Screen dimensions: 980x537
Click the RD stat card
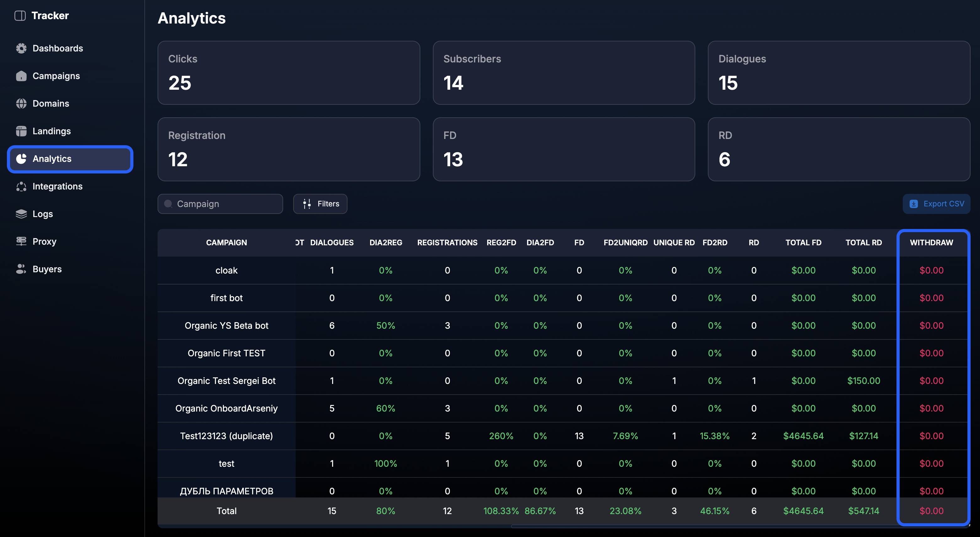(x=839, y=149)
